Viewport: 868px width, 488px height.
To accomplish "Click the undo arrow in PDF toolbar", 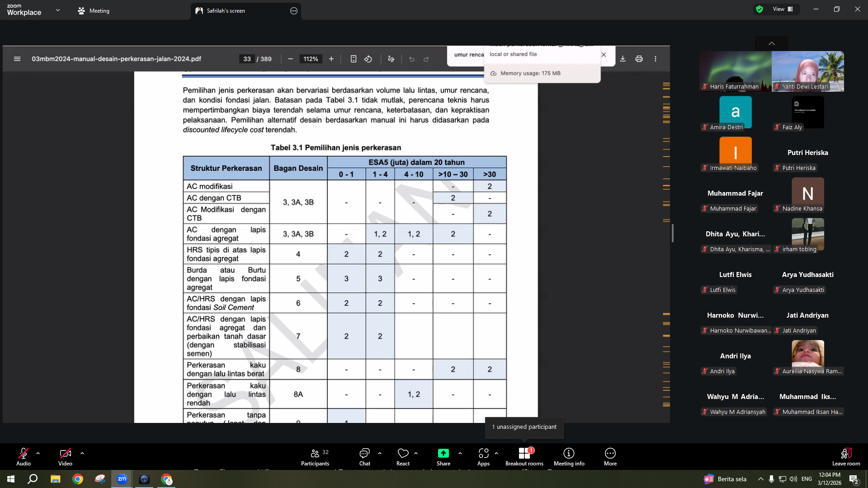I will pyautogui.click(x=411, y=59).
